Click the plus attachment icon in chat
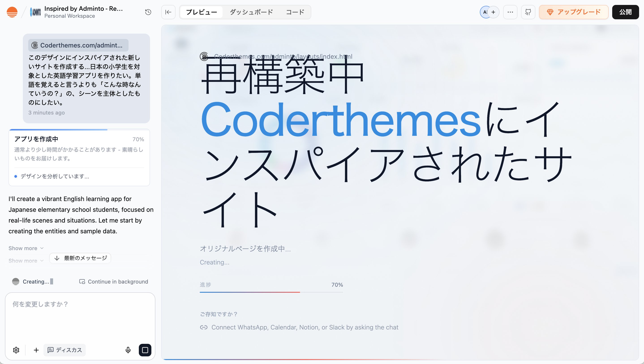Viewport: 644px width, 364px height. pos(36,350)
